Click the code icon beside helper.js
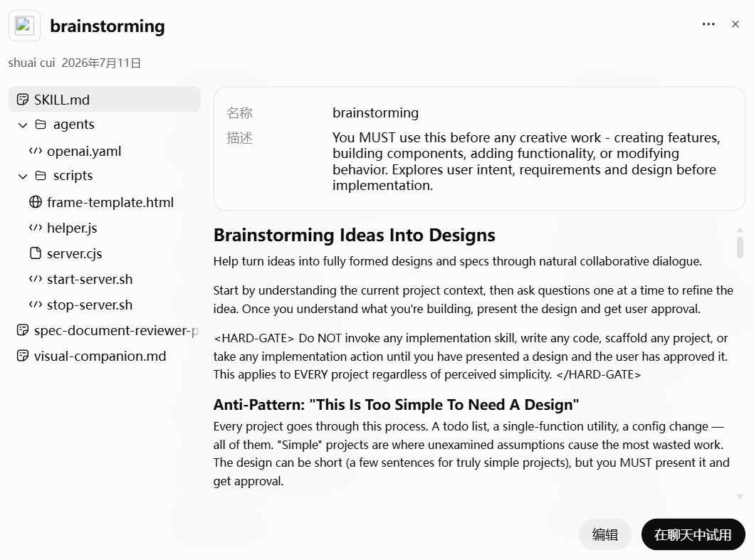The height and width of the screenshot is (560, 754). pyautogui.click(x=36, y=228)
